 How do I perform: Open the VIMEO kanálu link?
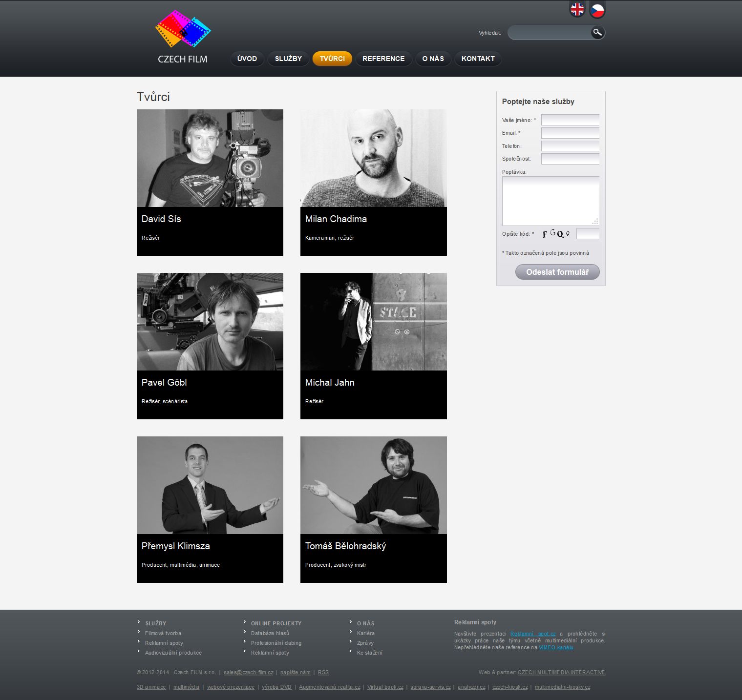click(x=556, y=647)
